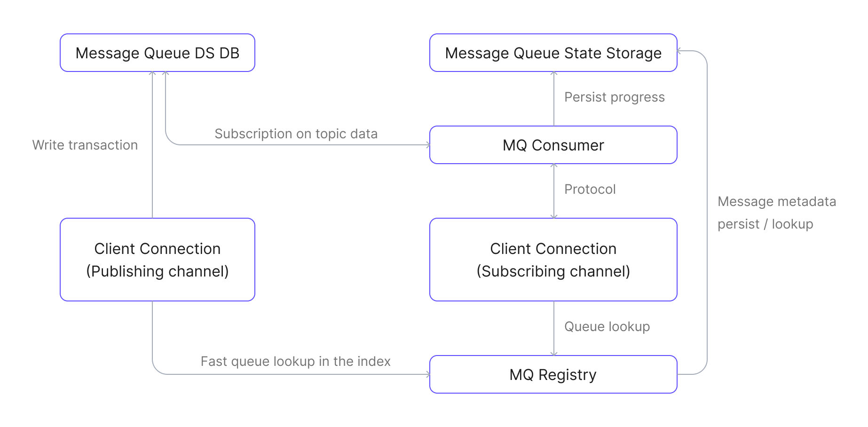The image size is (868, 427).
Task: Click the arrowhead entering MQ Registry's left side
Action: [428, 374]
